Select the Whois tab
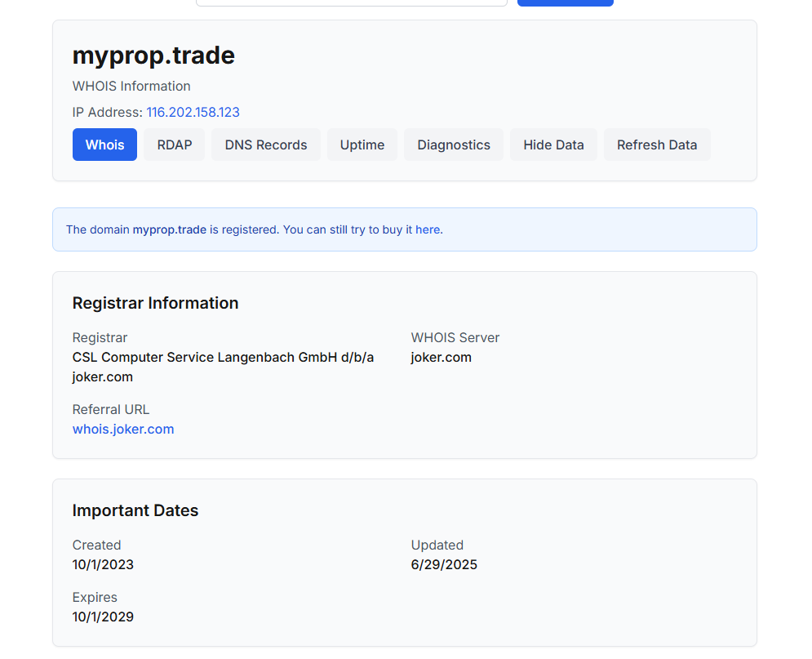Image resolution: width=812 pixels, height=659 pixels. [104, 145]
